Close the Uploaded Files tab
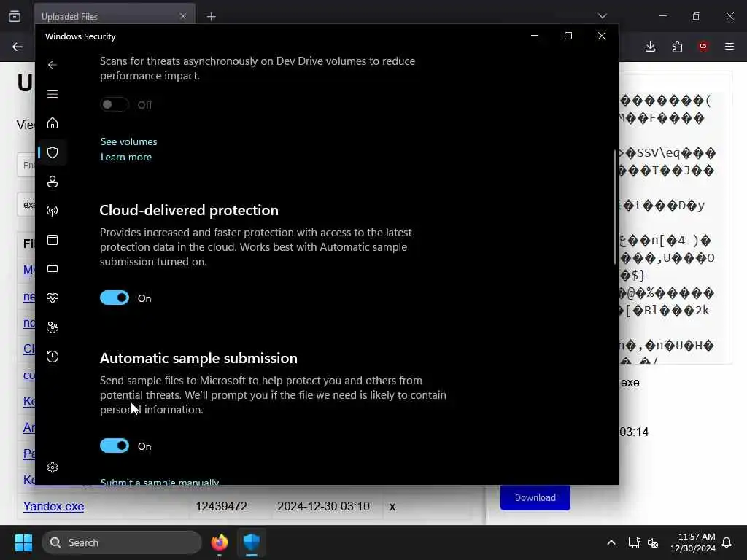Viewport: 747px width, 560px height. 183,16
